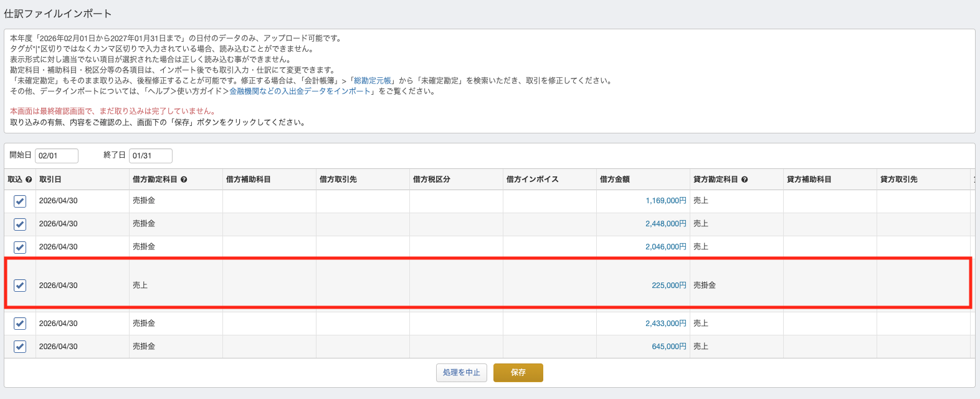Toggle import checkbox for 2,046,000円 row

pyautogui.click(x=20, y=248)
